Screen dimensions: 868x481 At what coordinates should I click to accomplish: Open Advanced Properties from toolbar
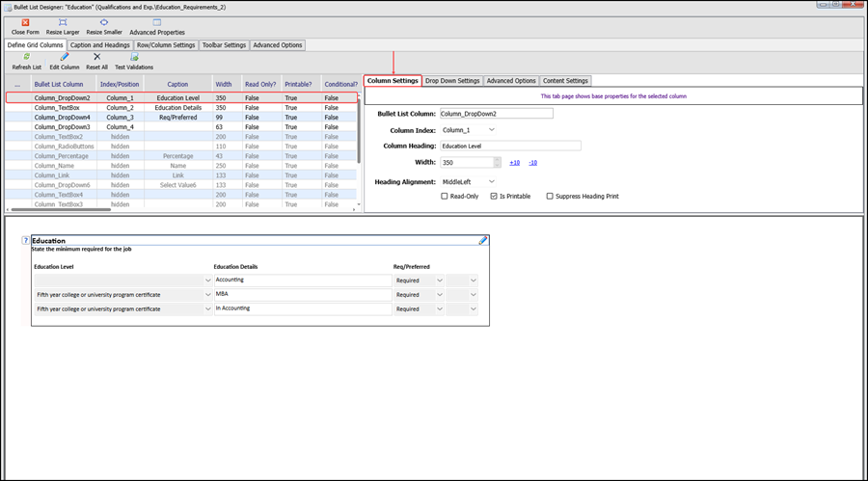tap(157, 27)
